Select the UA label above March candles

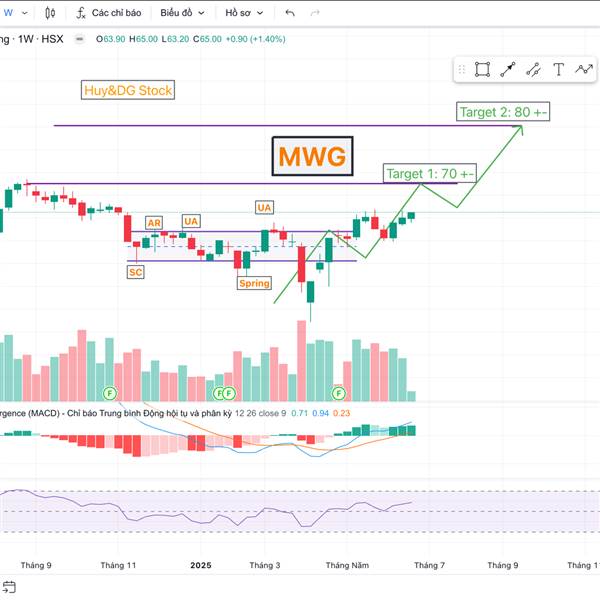point(264,207)
